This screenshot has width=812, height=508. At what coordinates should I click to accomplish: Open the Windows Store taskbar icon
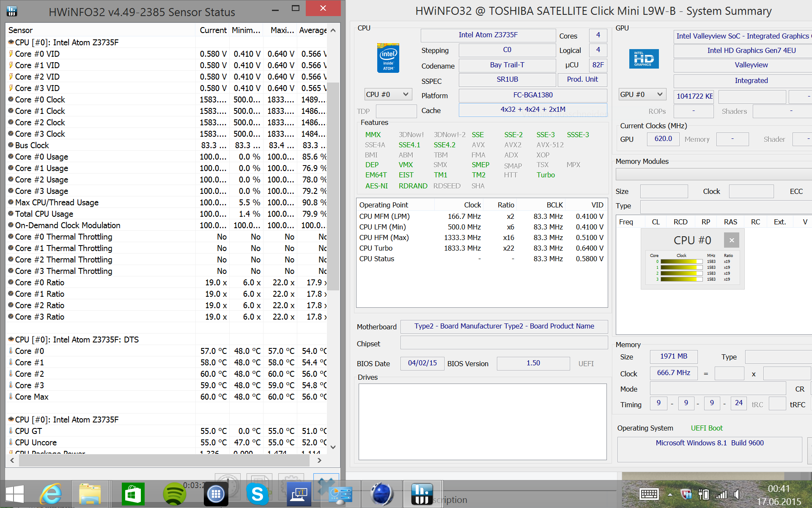coord(133,494)
